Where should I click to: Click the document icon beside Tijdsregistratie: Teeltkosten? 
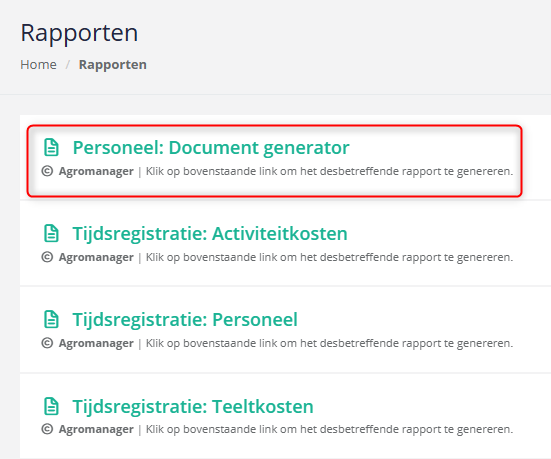point(51,406)
